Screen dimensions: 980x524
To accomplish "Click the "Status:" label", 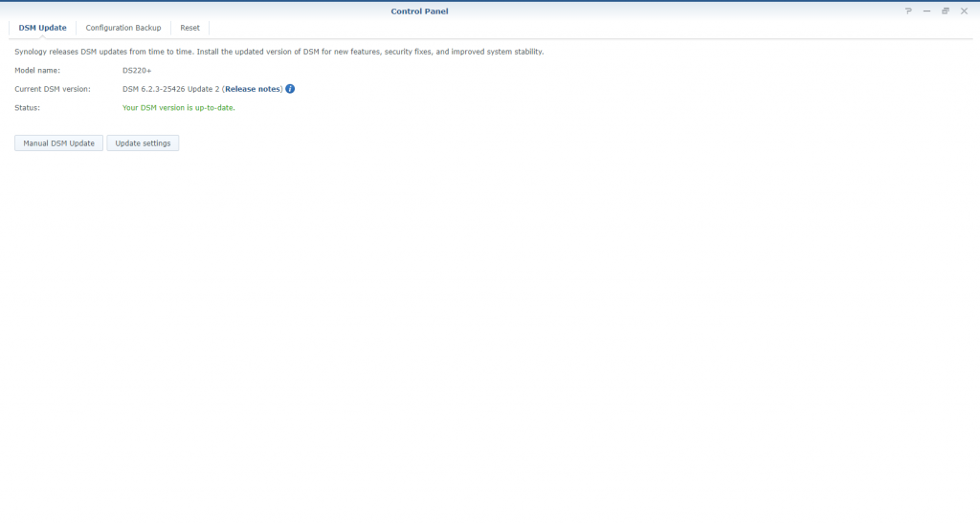I will (28, 108).
